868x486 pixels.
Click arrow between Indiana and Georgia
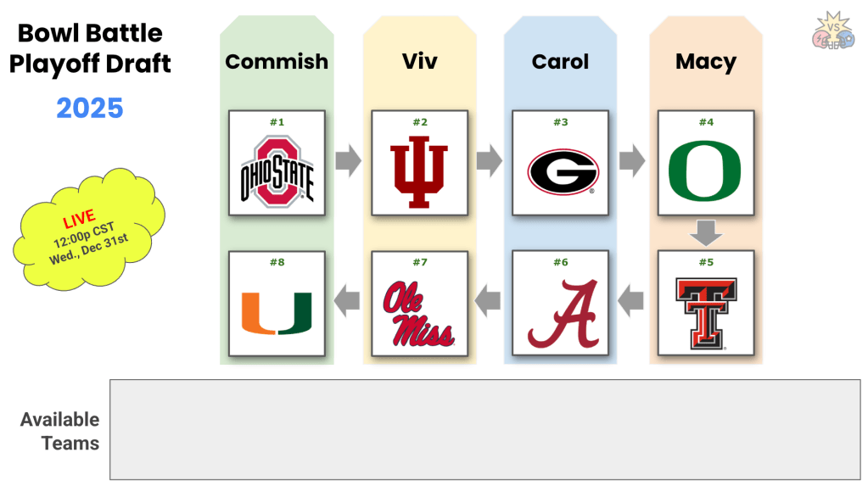point(490,161)
